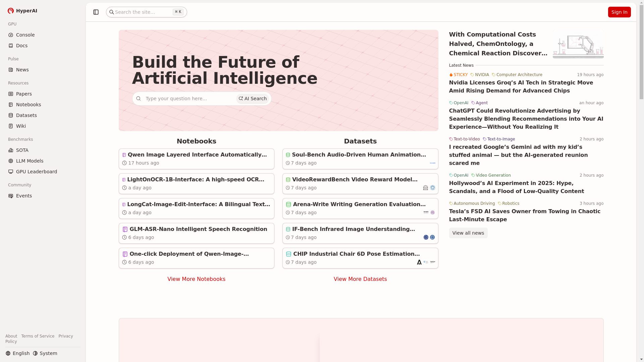The image size is (644, 362).
Task: Click the org logo on the Soul-Bench card
Action: (433, 163)
